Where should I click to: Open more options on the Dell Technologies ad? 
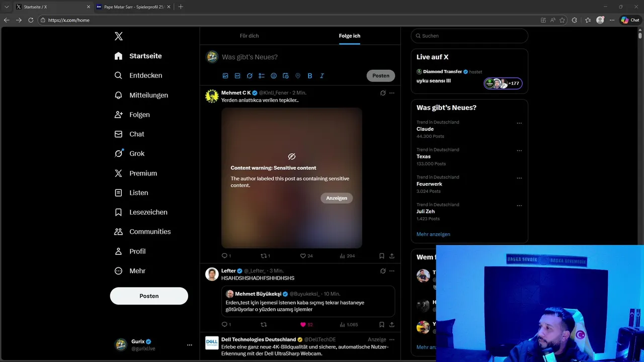[x=392, y=339]
